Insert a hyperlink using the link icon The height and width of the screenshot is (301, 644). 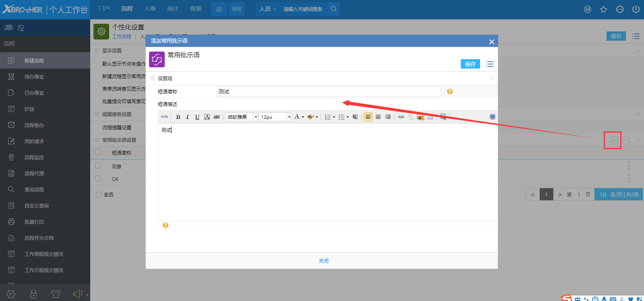tap(401, 117)
